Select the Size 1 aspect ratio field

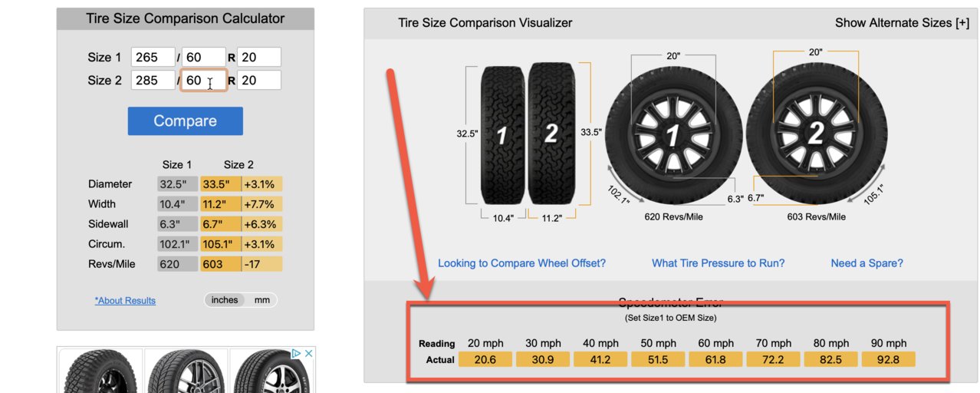(203, 58)
